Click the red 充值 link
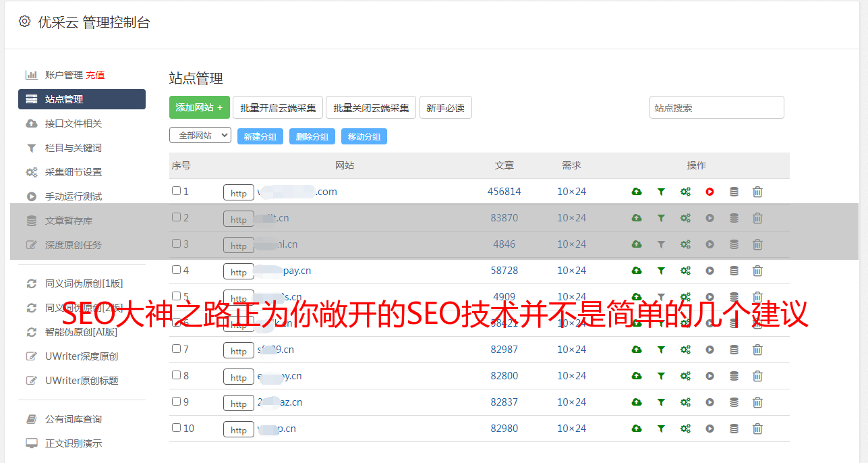Image resolution: width=868 pixels, height=463 pixels. 95,75
